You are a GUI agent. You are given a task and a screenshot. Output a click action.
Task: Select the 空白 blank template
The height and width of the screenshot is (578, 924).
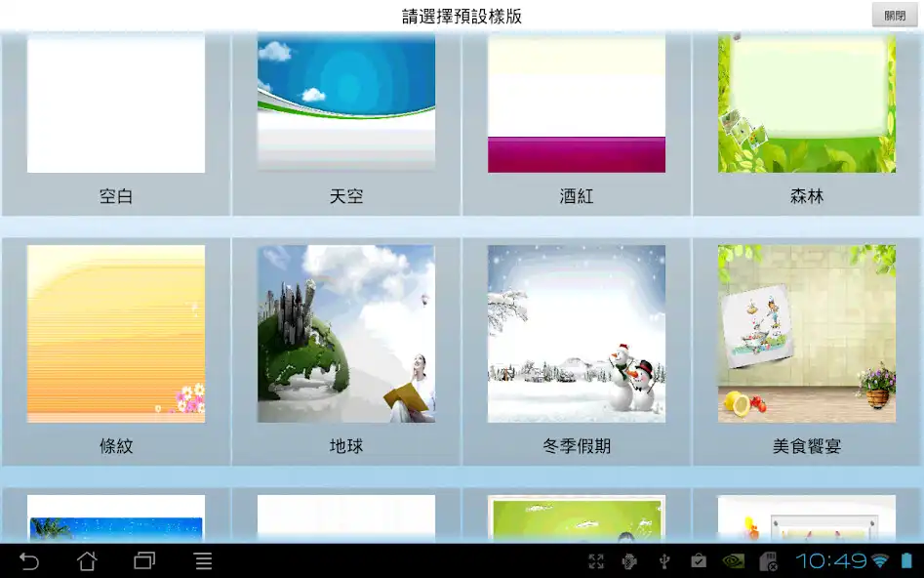click(116, 103)
